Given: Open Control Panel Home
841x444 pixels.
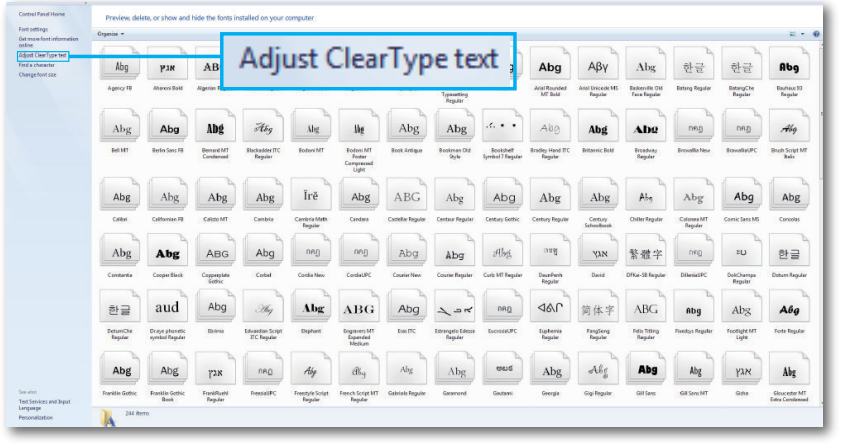Looking at the screenshot, I should 41,14.
